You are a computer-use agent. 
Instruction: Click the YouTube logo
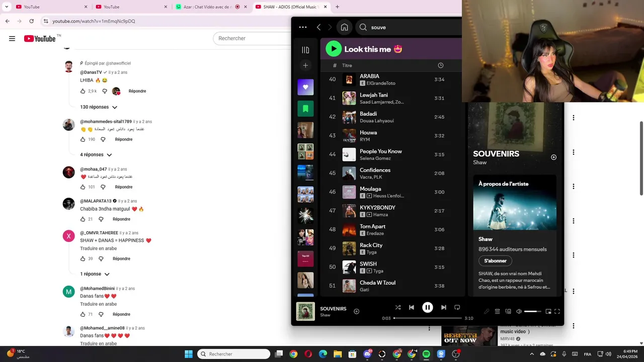(x=40, y=39)
